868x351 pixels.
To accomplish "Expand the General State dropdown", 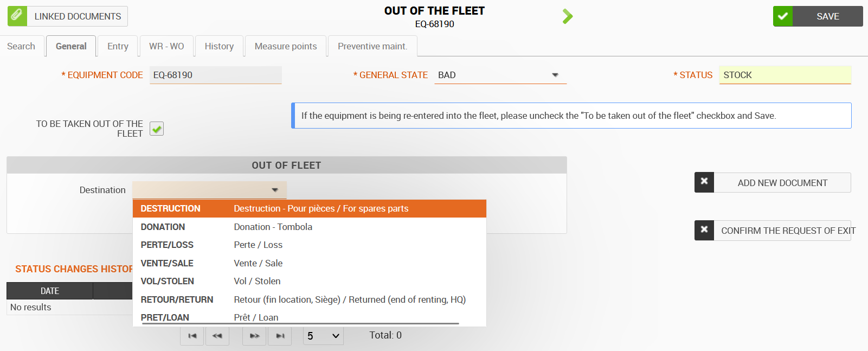I will coord(555,75).
